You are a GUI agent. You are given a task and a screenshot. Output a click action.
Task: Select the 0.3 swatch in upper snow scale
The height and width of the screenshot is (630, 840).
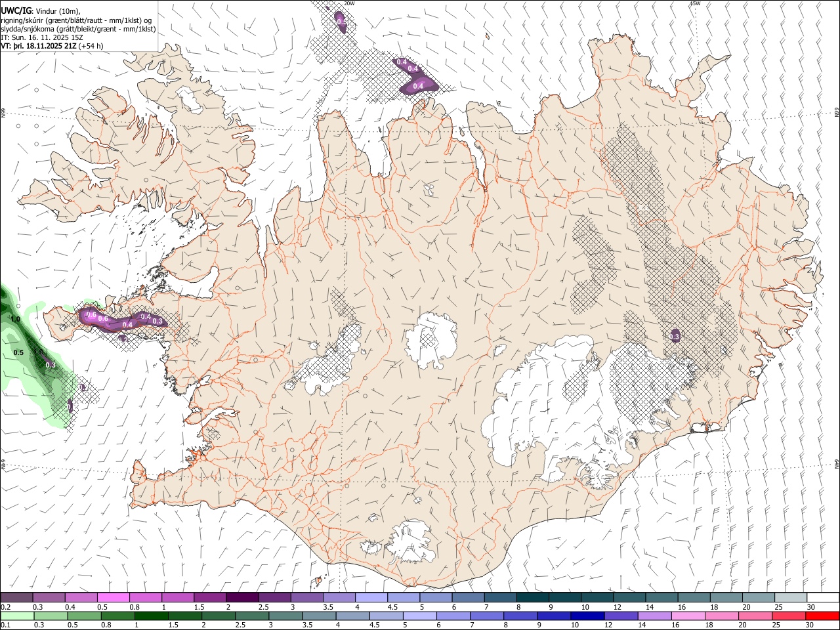point(49,597)
